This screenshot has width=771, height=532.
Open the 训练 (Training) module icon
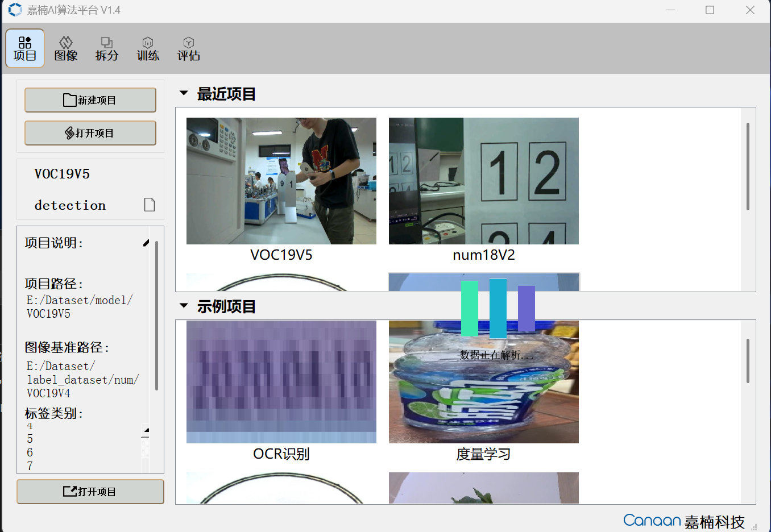[x=147, y=48]
